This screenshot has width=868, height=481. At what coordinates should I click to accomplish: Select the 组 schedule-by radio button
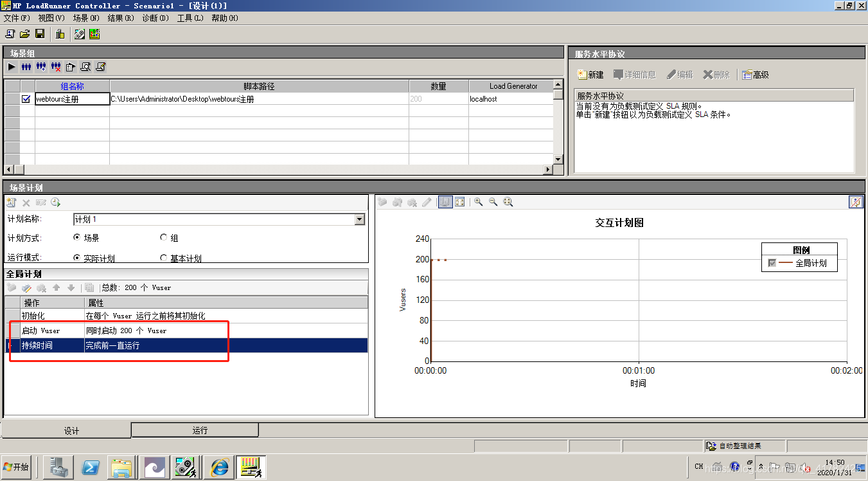coord(163,237)
